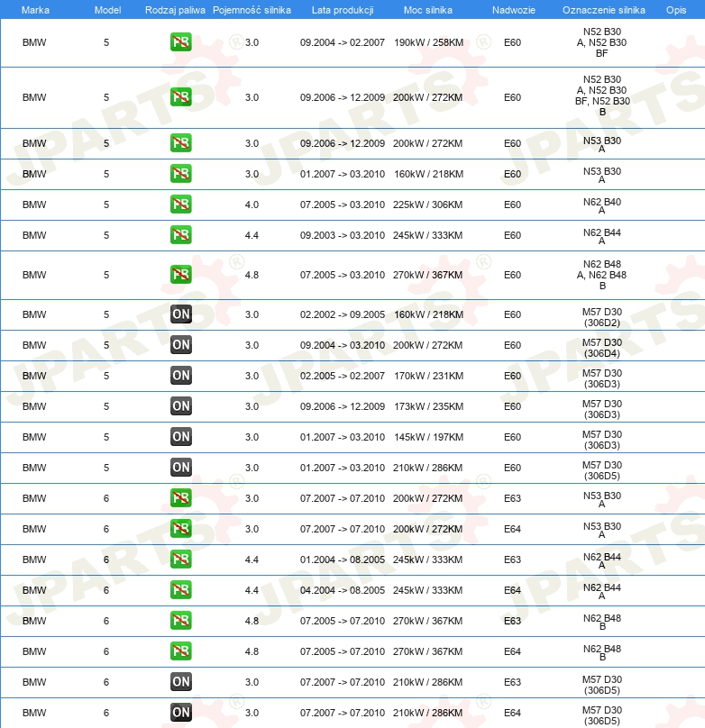Click the PB fuel icon in the 4.0 N62 B40 row

(x=180, y=205)
